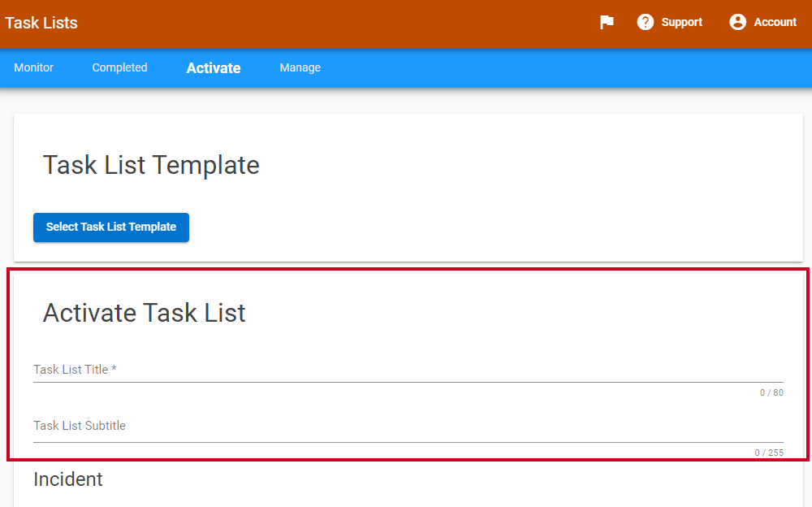Open the Support link text
The width and height of the screenshot is (812, 507).
(x=681, y=22)
